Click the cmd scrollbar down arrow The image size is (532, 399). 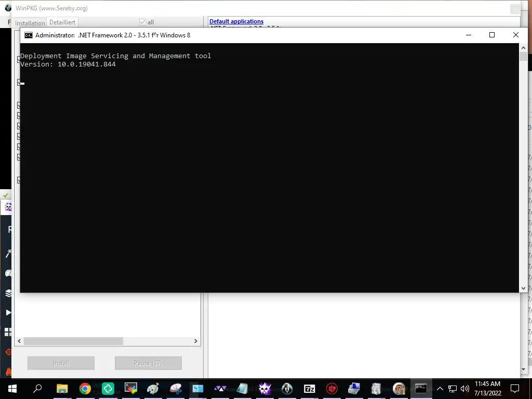[523, 288]
